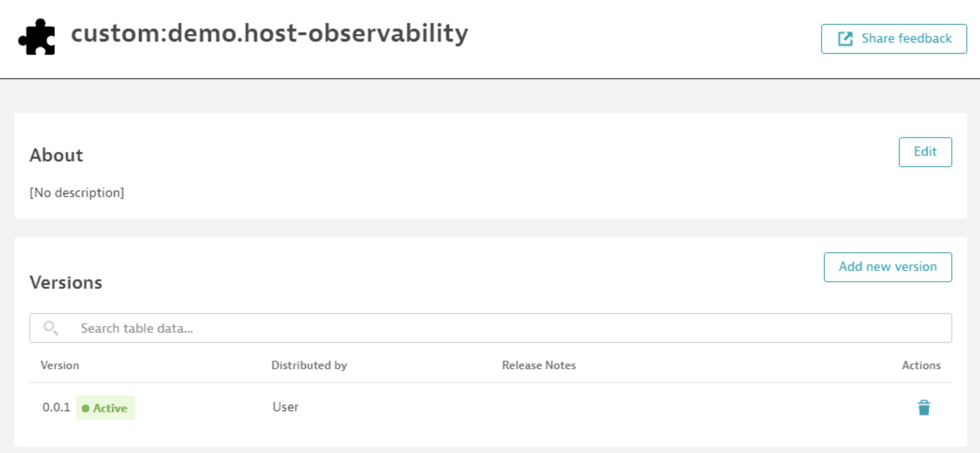The image size is (980, 453).
Task: Click the external link icon in Share feedback
Action: (845, 39)
